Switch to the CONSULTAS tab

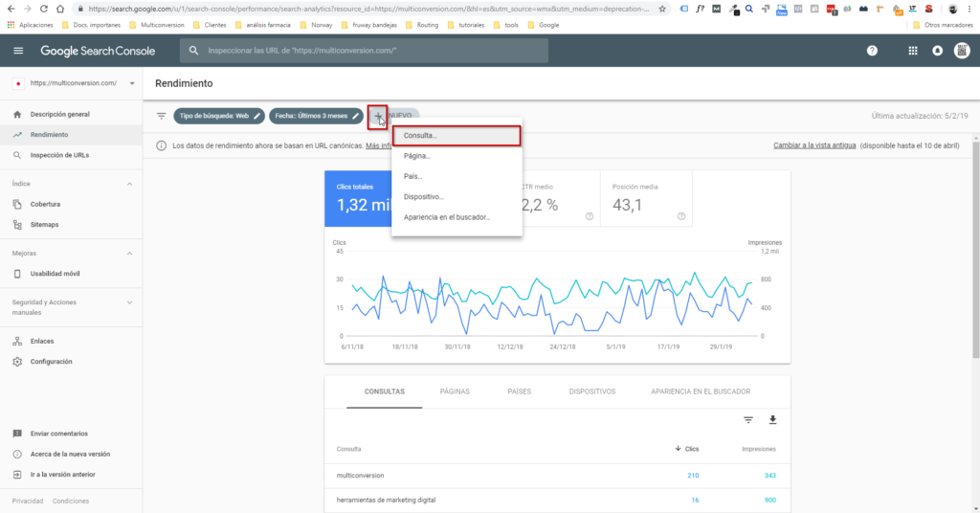[x=385, y=391]
